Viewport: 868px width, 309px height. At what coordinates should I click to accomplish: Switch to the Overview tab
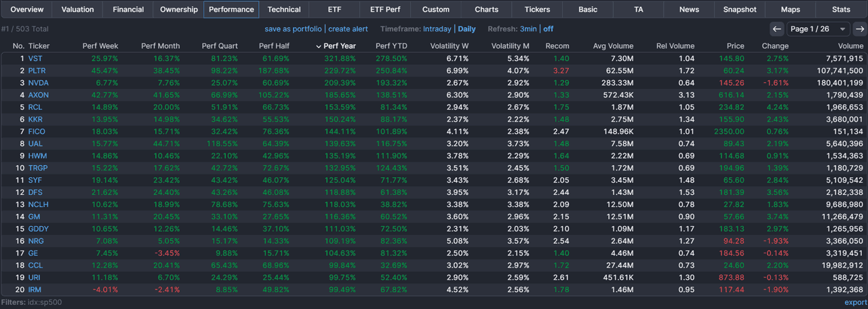point(26,10)
